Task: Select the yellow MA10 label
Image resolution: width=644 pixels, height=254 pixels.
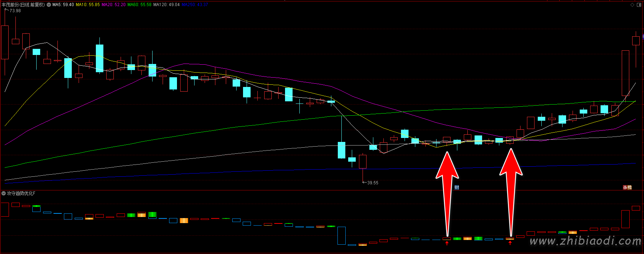Action: (x=88, y=5)
